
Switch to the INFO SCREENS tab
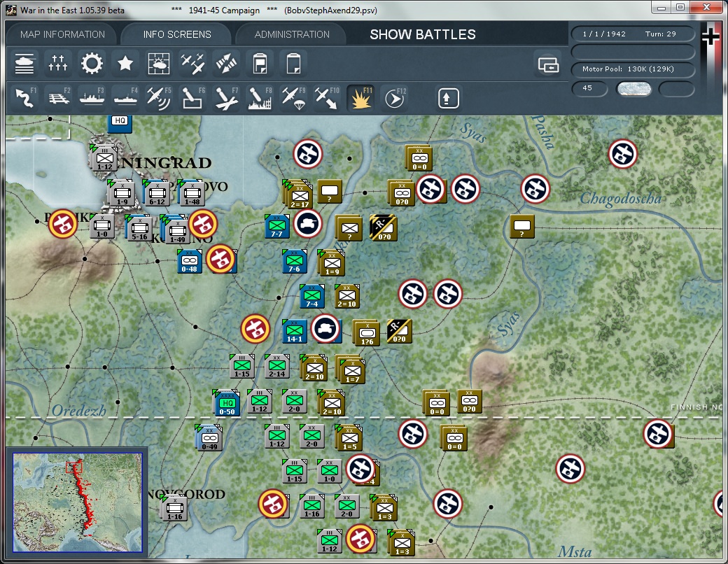point(177,34)
